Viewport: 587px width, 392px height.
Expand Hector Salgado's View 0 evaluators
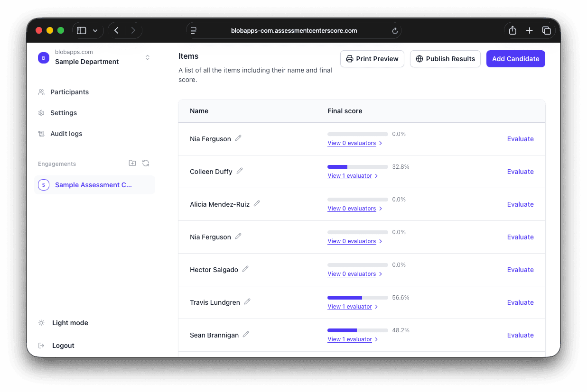(355, 274)
